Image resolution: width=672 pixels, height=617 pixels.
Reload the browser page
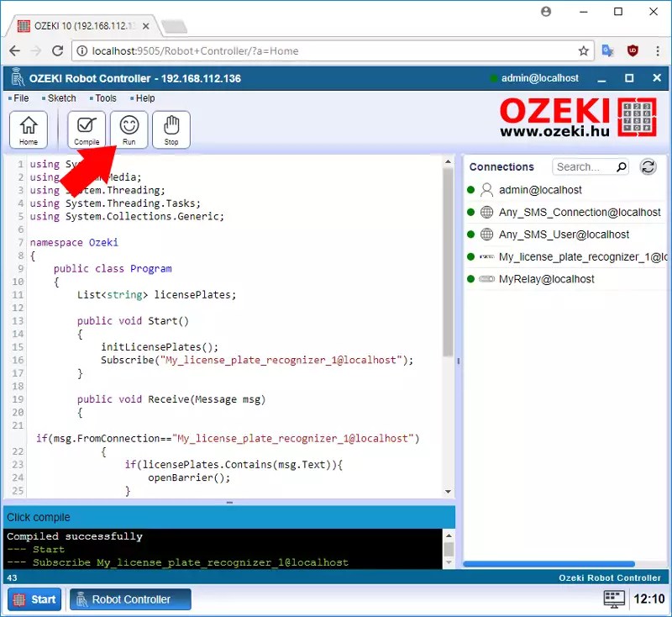57,51
